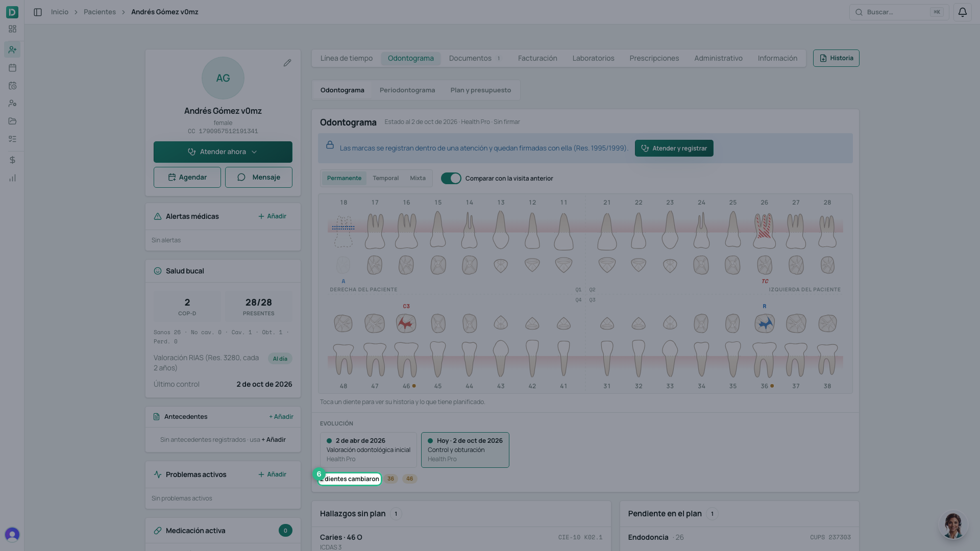This screenshot has width=980, height=551.
Task: Toggle Comparar con la visita anterior
Action: tap(451, 178)
